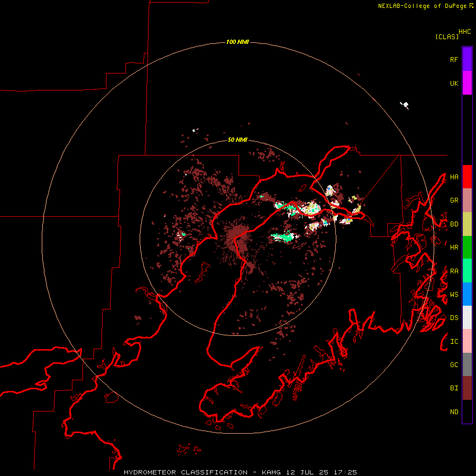Click the red HA legend color swatch
The width and height of the screenshot is (476, 476).
[467, 177]
